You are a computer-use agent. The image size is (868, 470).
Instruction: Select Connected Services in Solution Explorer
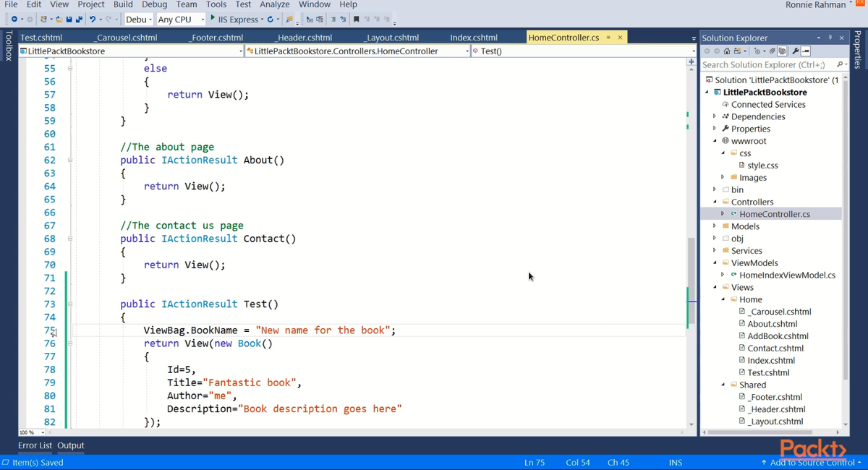tap(768, 105)
